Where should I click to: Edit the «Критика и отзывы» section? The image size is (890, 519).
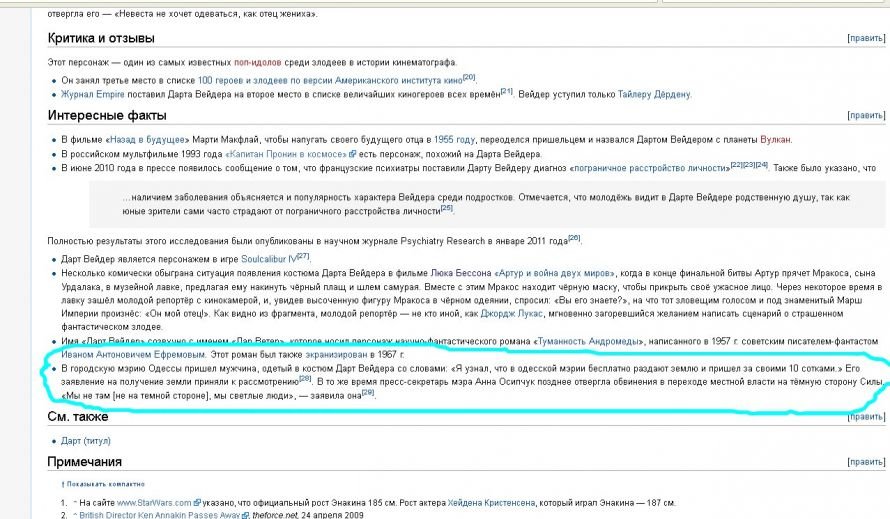866,38
